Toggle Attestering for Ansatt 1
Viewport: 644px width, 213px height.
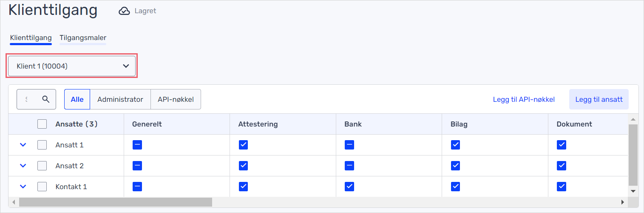point(243,145)
